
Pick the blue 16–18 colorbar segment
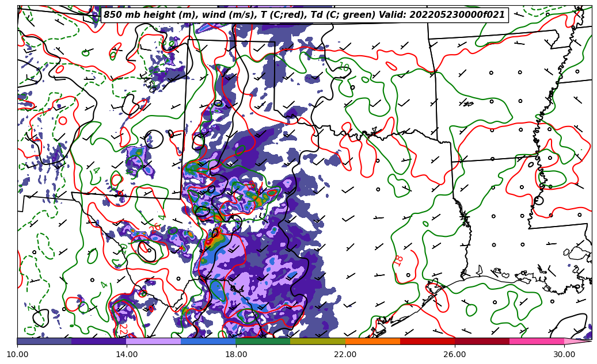pyautogui.click(x=208, y=341)
